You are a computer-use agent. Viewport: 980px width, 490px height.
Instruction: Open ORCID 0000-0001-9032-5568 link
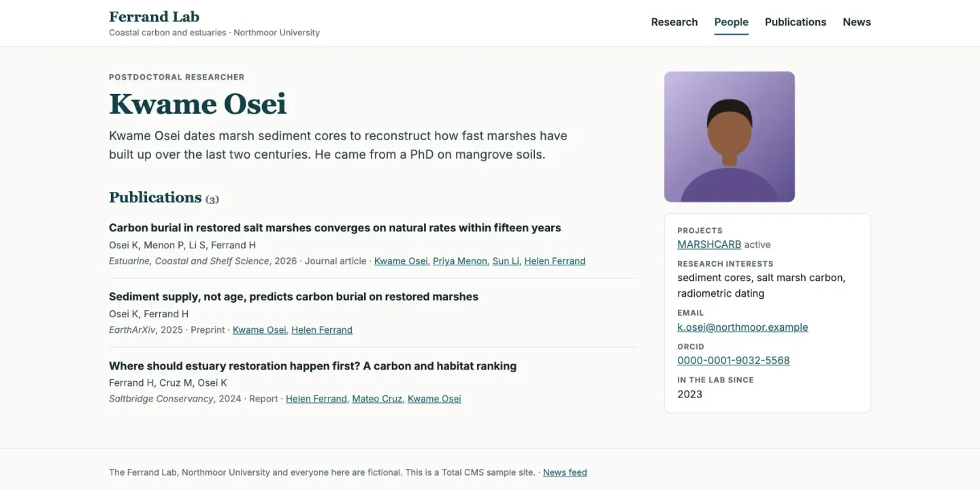click(x=733, y=361)
